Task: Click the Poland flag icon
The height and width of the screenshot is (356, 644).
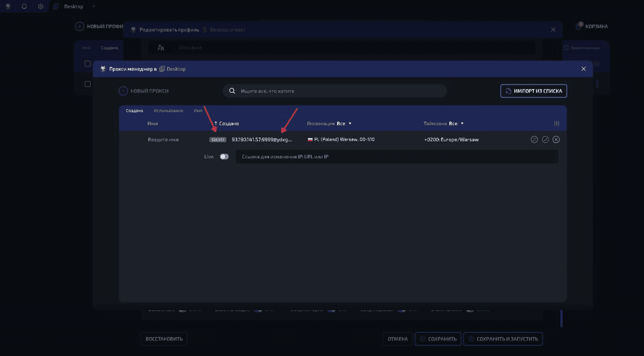Action: tap(310, 139)
